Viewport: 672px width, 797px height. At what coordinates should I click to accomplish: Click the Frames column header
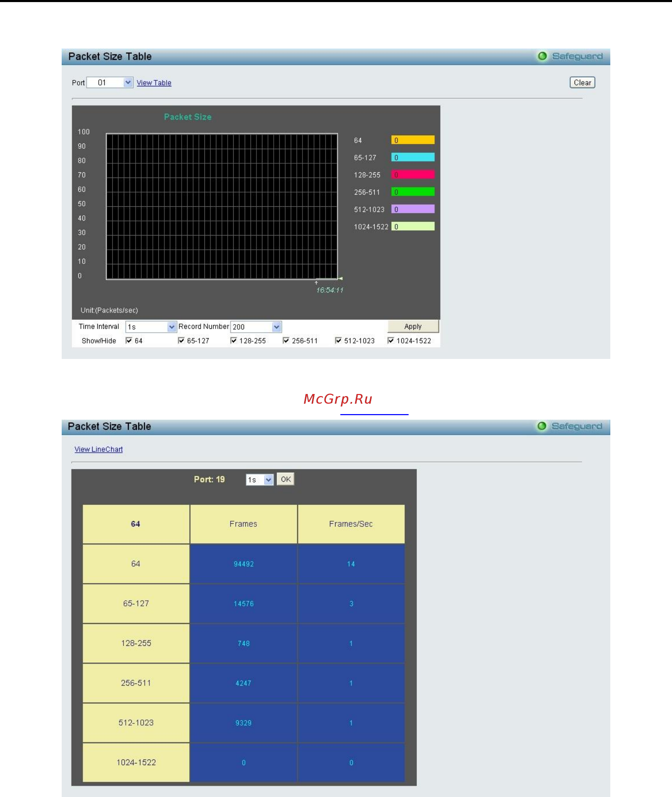[243, 524]
